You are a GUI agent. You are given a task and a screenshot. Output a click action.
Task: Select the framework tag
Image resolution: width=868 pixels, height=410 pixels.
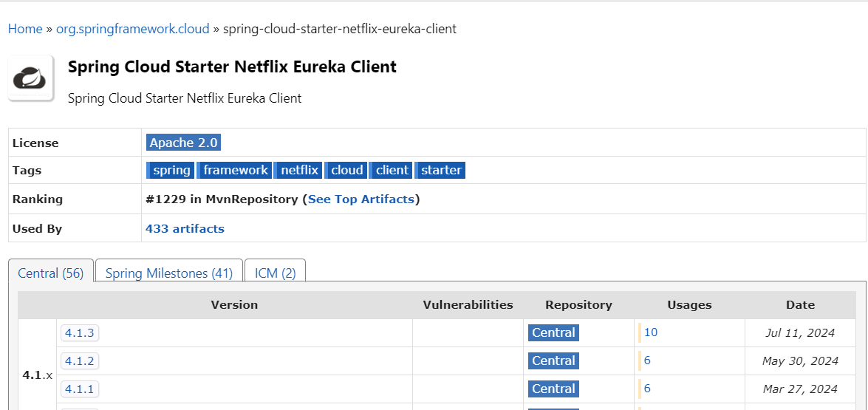[235, 171]
